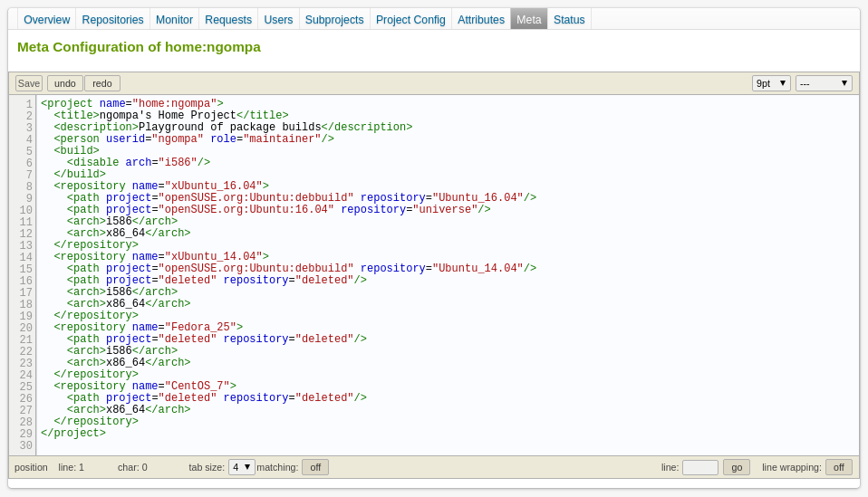
Task: Switch to the Subprojects tab
Action: coord(334,20)
